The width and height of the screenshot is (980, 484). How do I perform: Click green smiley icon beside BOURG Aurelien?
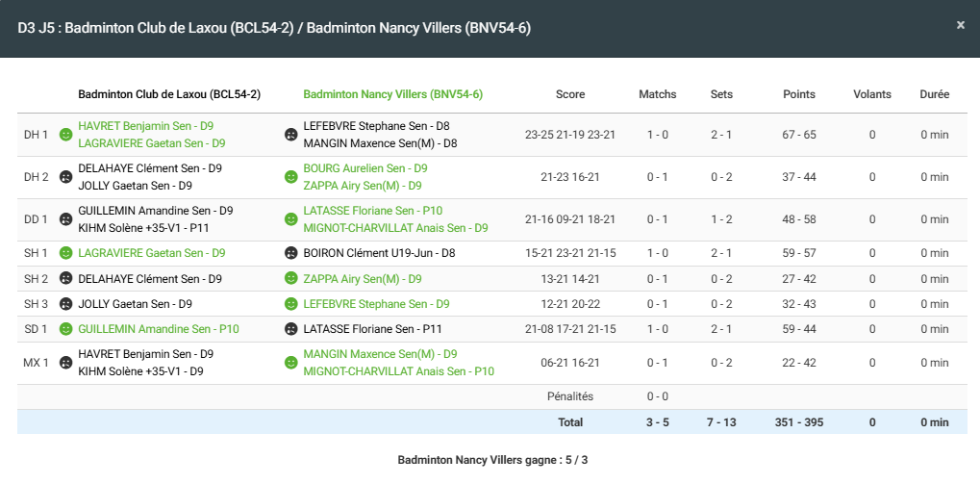coord(290,177)
